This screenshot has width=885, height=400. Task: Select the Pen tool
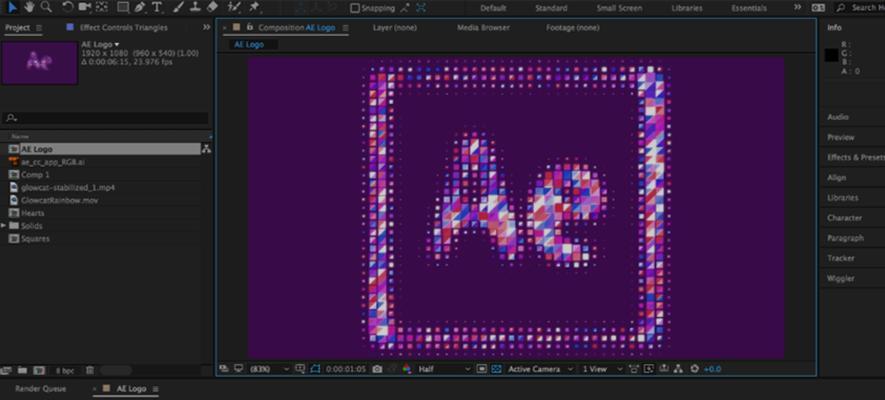[140, 7]
